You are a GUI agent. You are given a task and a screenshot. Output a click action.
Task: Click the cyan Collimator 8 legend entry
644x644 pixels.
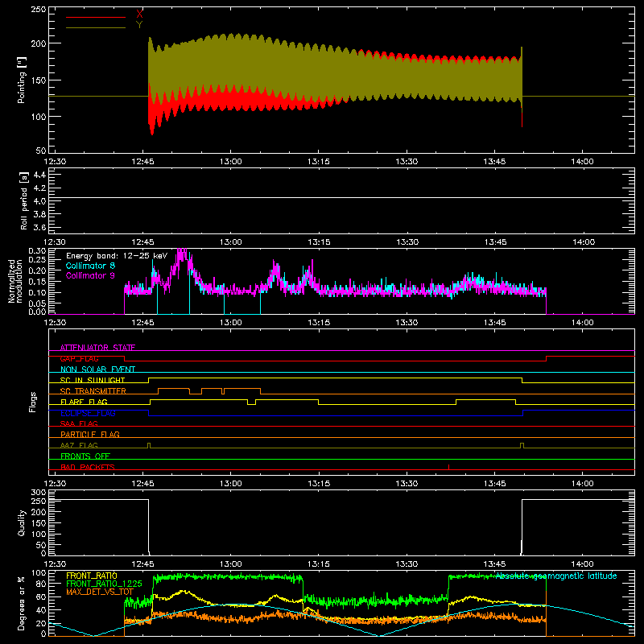pyautogui.click(x=90, y=266)
